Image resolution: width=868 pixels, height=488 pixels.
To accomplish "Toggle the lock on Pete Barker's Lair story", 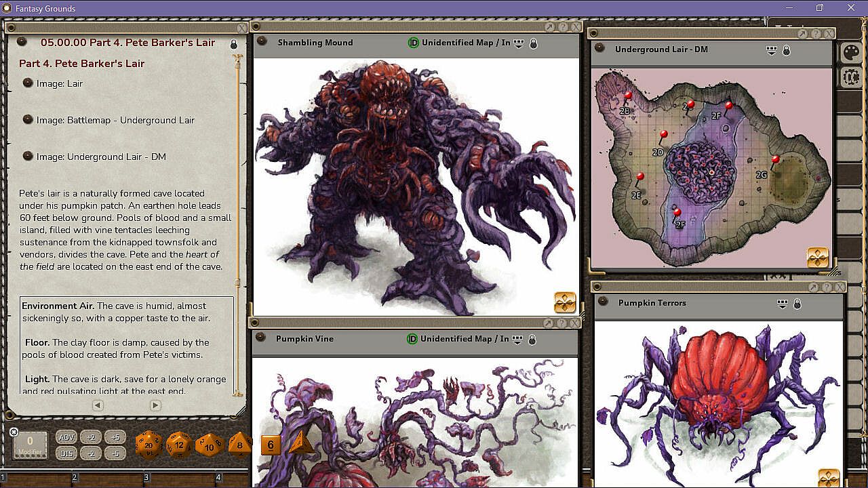I will pos(234,44).
